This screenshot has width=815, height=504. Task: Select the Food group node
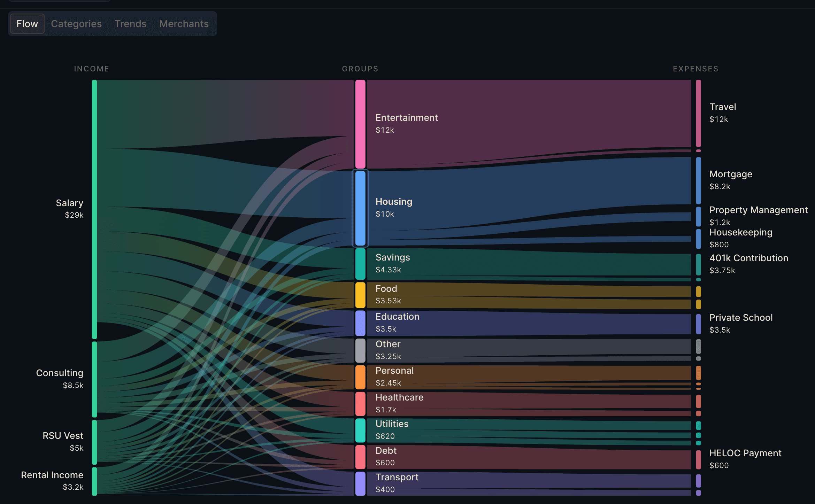[x=360, y=294]
